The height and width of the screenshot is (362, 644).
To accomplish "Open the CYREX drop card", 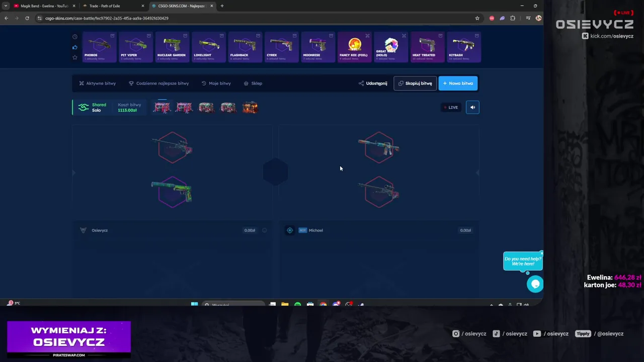I will pyautogui.click(x=282, y=47).
